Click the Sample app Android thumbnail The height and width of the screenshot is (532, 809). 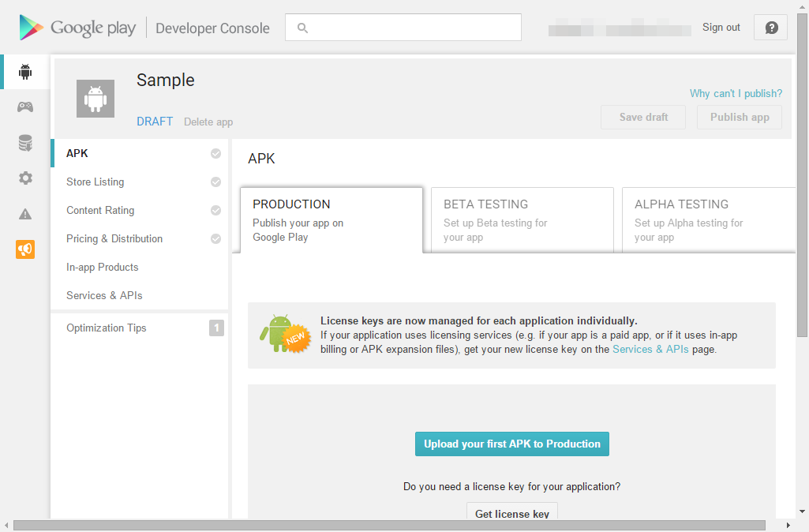96,99
